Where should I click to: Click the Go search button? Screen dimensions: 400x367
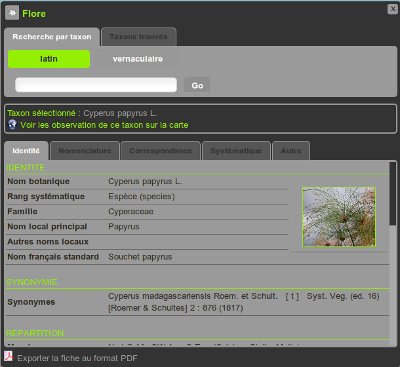[197, 85]
